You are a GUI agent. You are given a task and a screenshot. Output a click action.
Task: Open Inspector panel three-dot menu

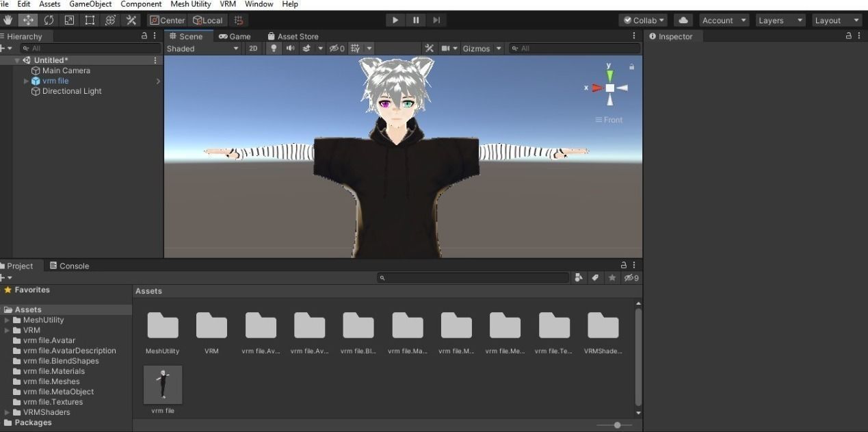point(858,36)
